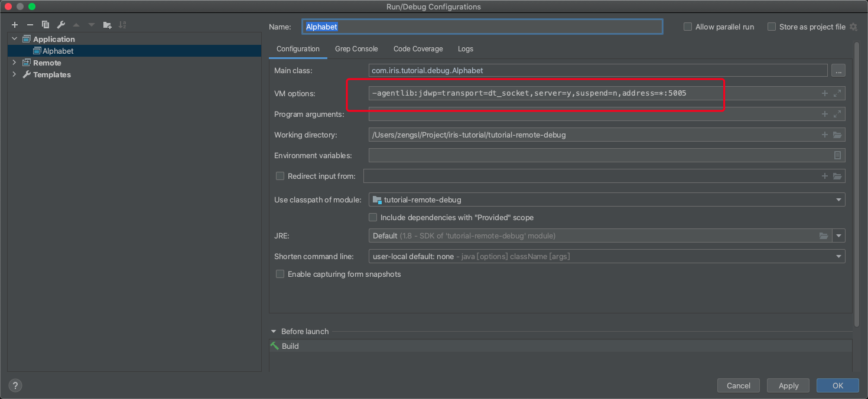868x399 pixels.
Task: Click the wrench Edit Templates icon
Action: pyautogui.click(x=61, y=25)
